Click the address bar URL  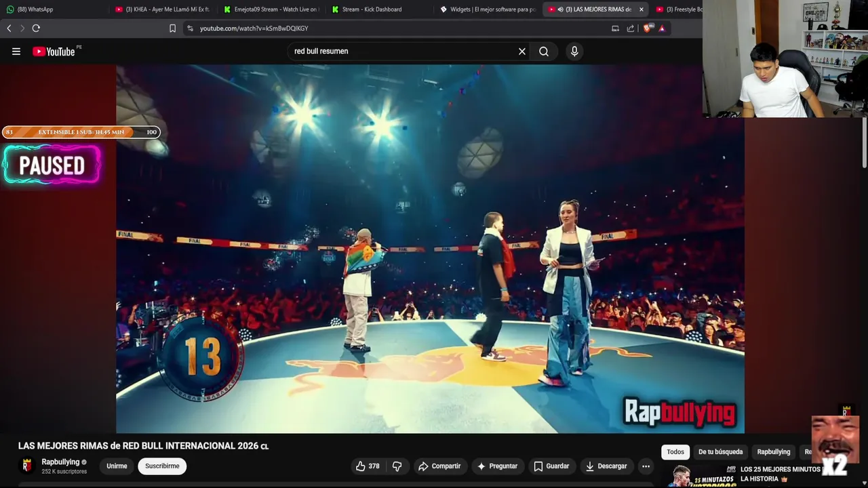254,28
